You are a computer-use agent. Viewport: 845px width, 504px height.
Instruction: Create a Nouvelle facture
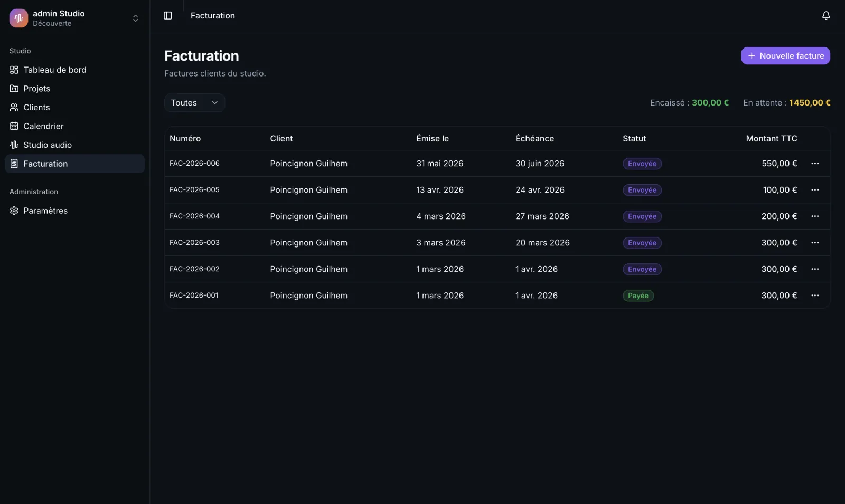[785, 56]
